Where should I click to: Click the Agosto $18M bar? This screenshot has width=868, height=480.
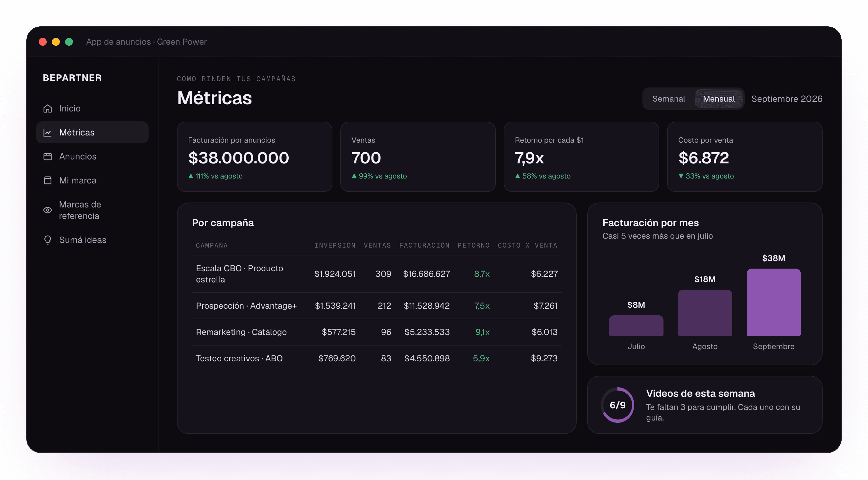click(705, 313)
